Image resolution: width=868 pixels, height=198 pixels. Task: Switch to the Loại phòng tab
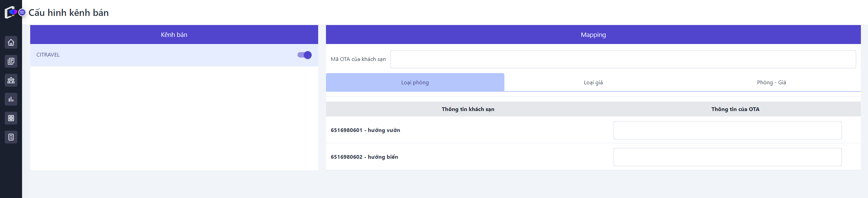415,82
